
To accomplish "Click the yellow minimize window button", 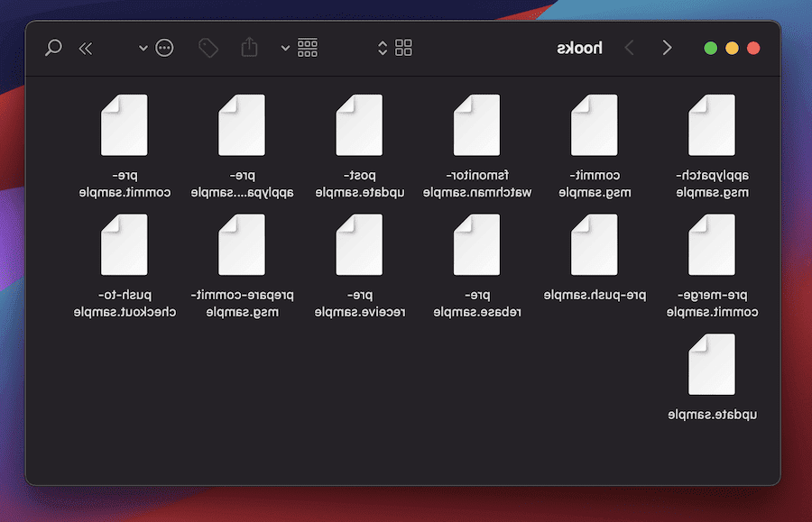I will (x=732, y=48).
